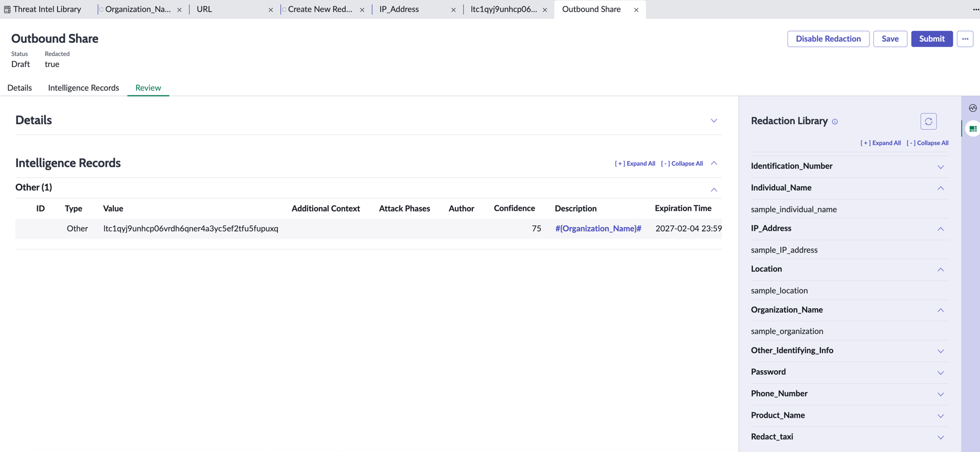Click #{Organization_Name}# description link
This screenshot has height=452, width=980.
(598, 229)
